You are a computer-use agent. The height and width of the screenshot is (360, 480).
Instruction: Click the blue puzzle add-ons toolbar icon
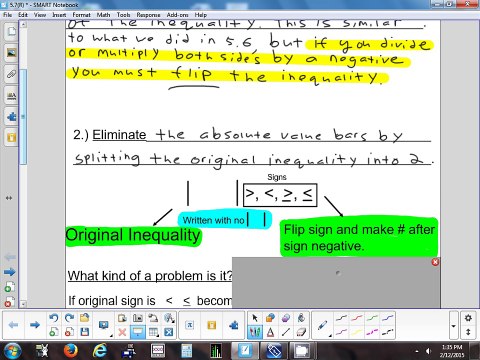click(234, 325)
